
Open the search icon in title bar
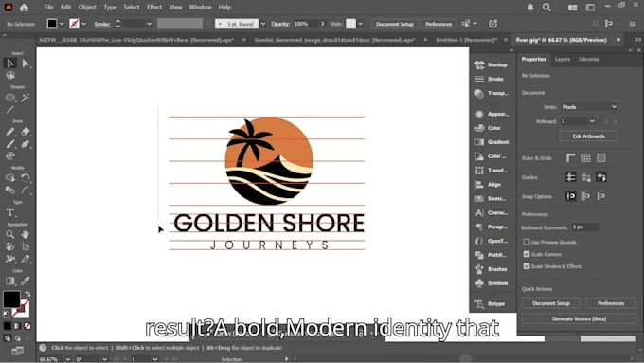[x=546, y=8]
